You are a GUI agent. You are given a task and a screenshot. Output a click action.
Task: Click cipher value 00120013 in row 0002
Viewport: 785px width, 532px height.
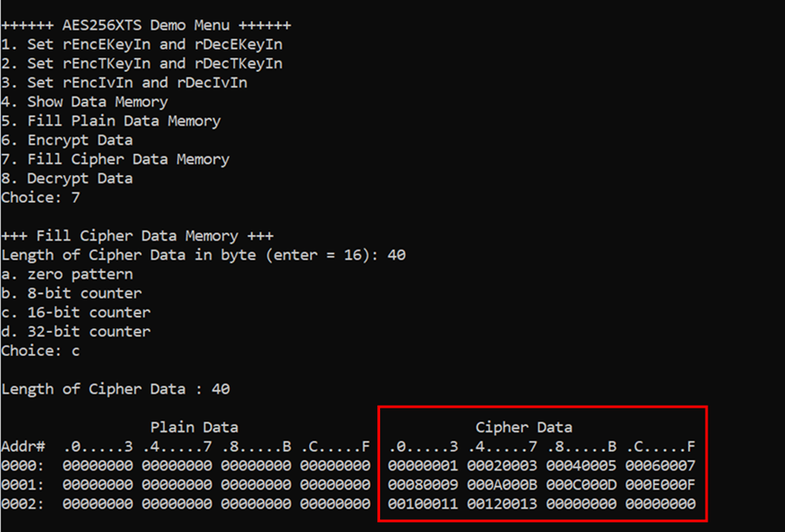click(502, 504)
